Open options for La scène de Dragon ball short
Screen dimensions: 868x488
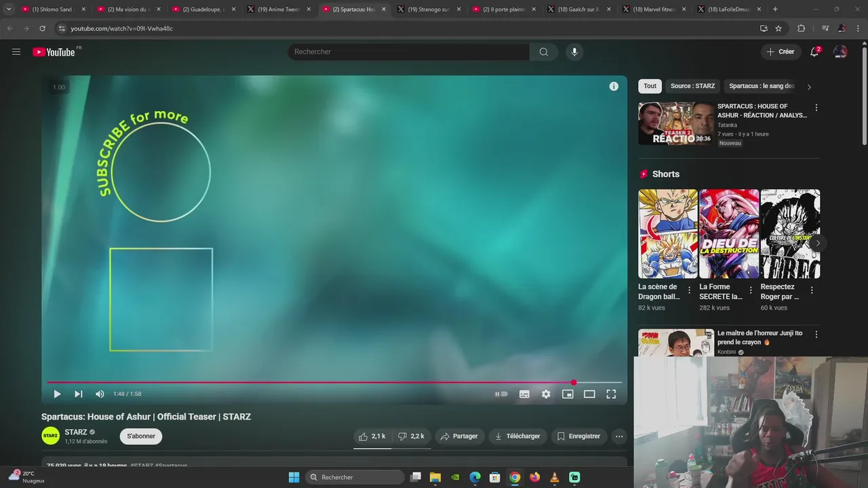[x=690, y=290]
